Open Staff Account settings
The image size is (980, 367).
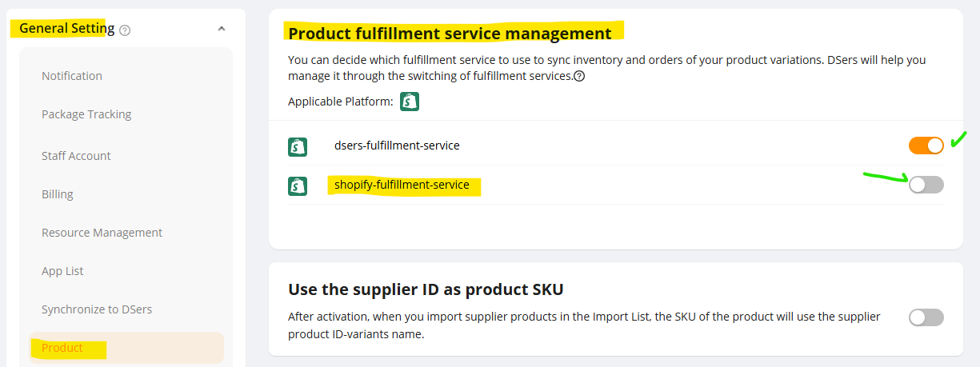(76, 156)
